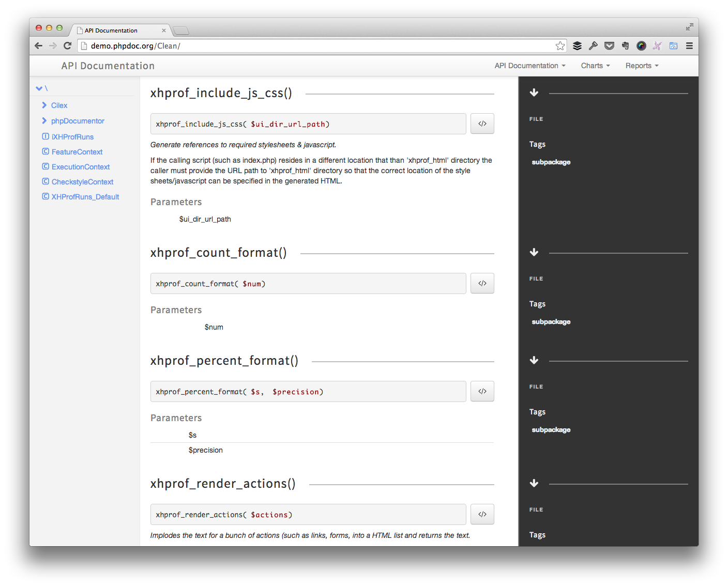Toggle source code view for xhprof_percent_format
Viewport: 728px width, 587px height.
pos(482,391)
